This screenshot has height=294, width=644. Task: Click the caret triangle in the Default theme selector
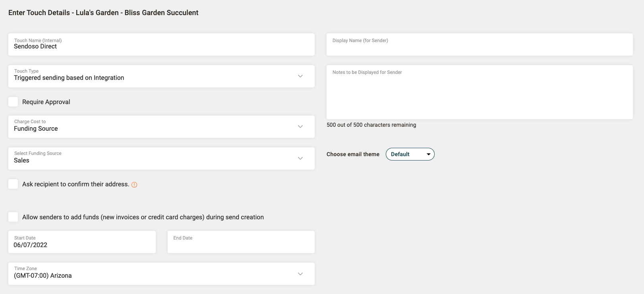click(428, 155)
